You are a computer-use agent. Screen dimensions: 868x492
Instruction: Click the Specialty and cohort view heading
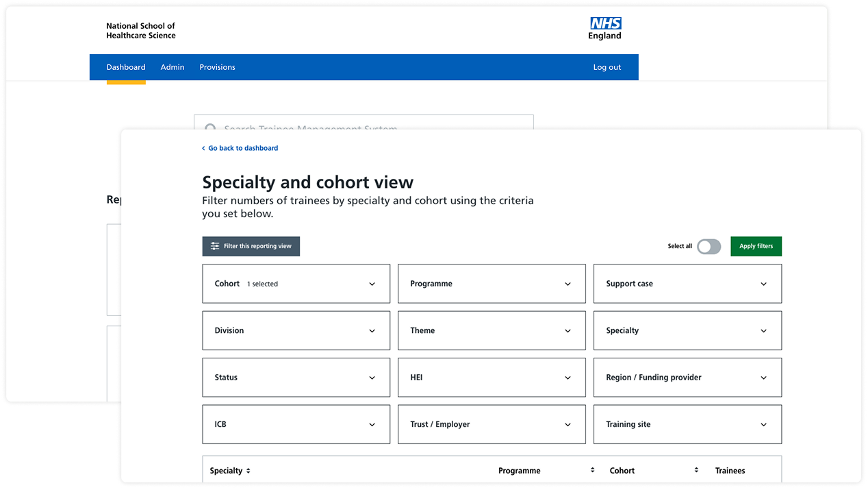click(308, 182)
